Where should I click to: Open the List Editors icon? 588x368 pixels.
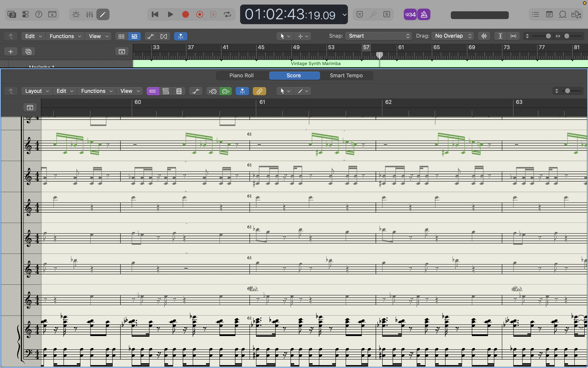click(x=535, y=14)
